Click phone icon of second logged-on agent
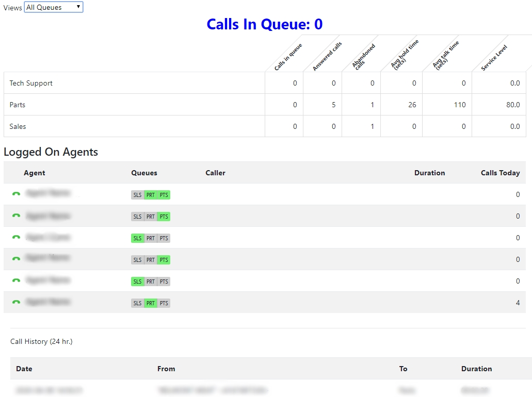 click(17, 216)
